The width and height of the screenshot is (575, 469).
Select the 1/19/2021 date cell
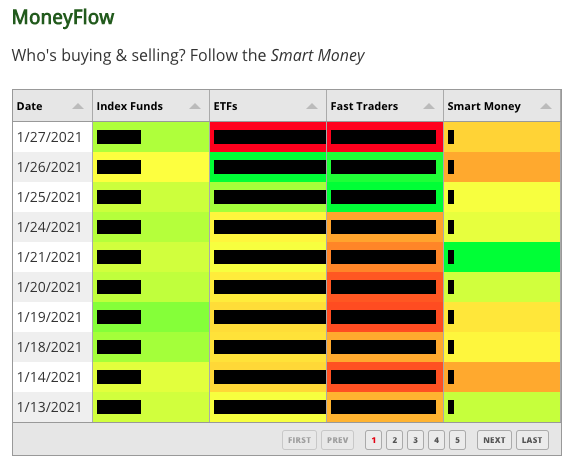pos(52,317)
